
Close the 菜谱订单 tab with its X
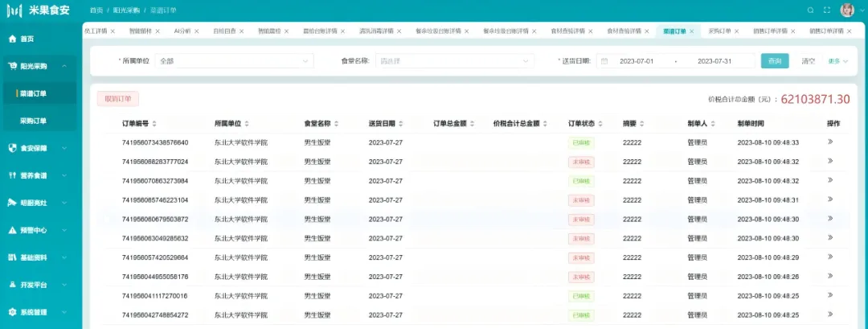tap(691, 31)
